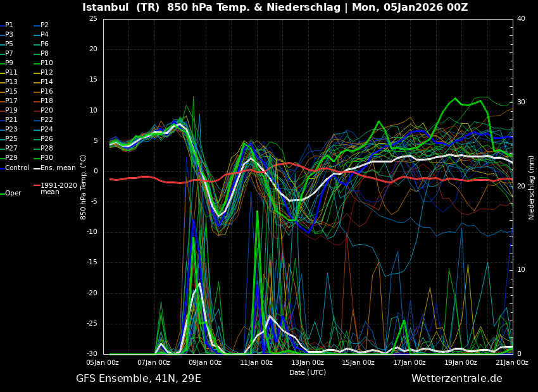
Task: Click temperature axis value -20
Action: tap(92, 293)
